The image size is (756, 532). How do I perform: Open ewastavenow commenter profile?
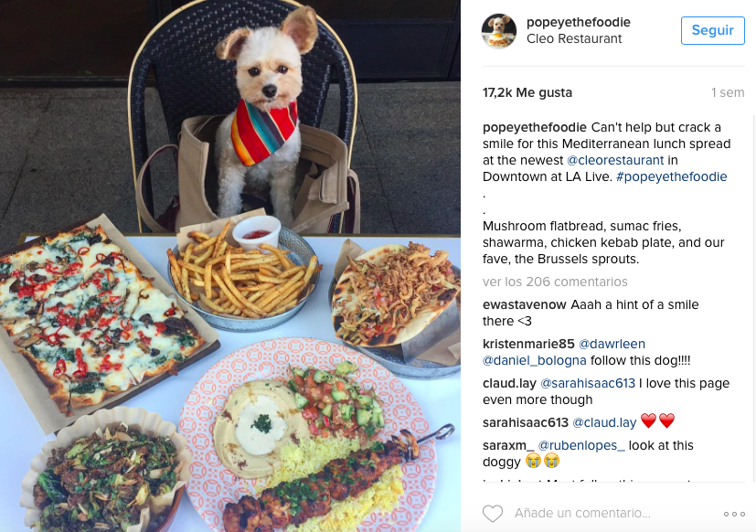click(524, 304)
